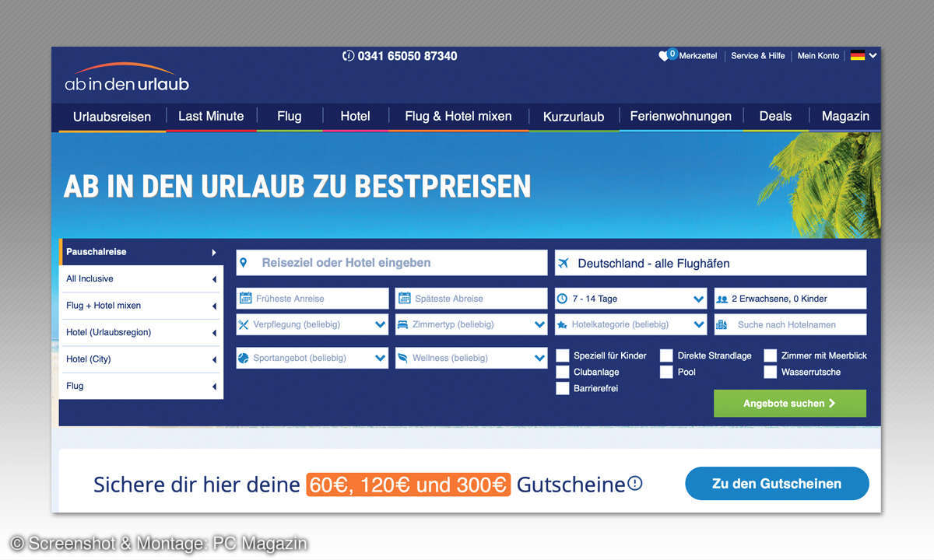The height and width of the screenshot is (560, 934).
Task: Click the Früheste Anreise date field
Action: [x=312, y=299]
